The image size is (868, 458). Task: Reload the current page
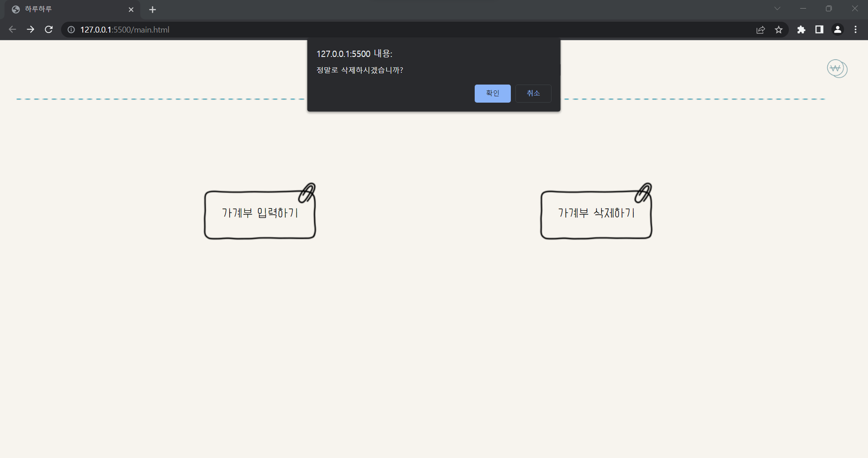[48, 29]
